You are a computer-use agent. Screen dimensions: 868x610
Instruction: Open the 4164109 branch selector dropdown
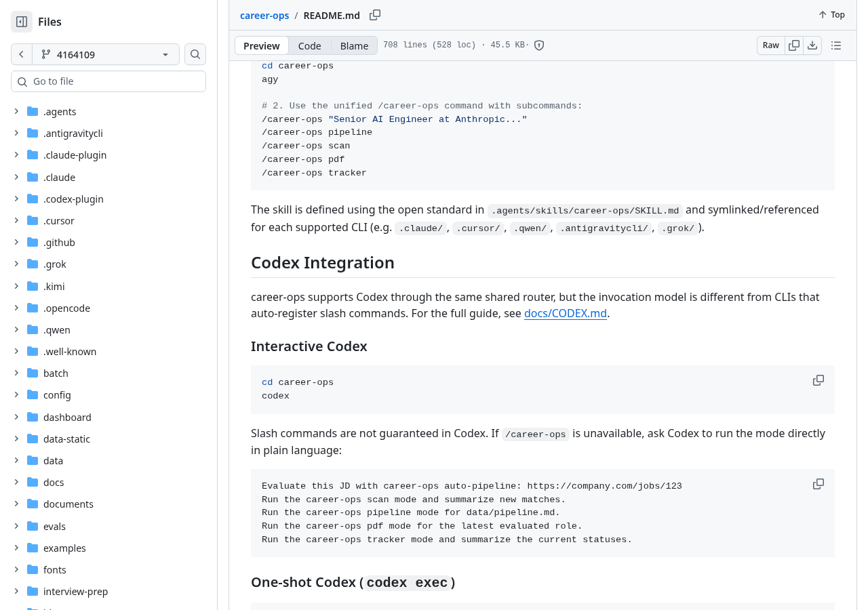coord(106,54)
